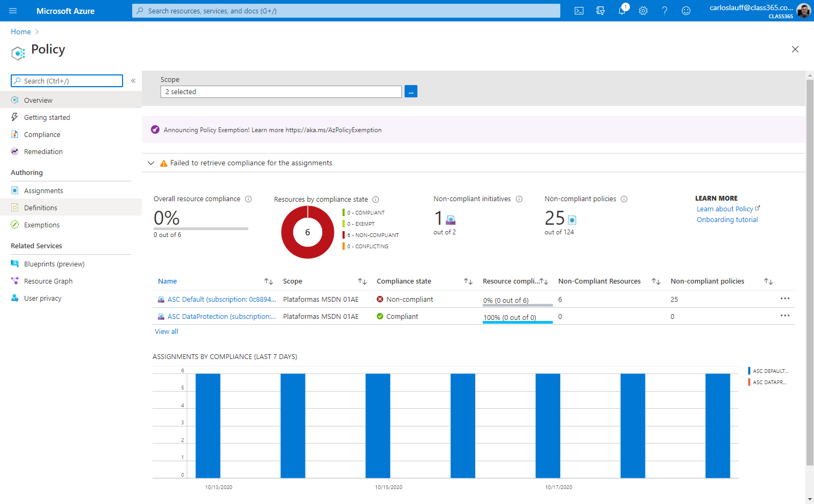Focus the global search resources box
The height and width of the screenshot is (504, 814).
click(x=346, y=11)
